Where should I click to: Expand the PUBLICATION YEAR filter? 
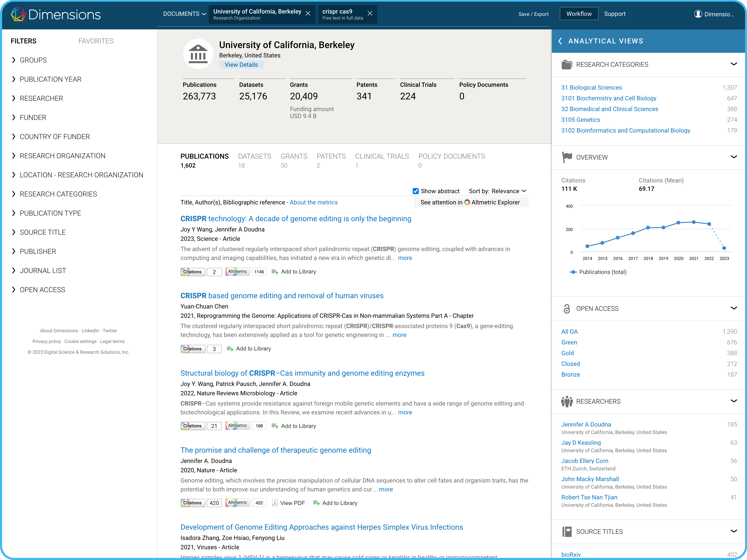pos(50,79)
